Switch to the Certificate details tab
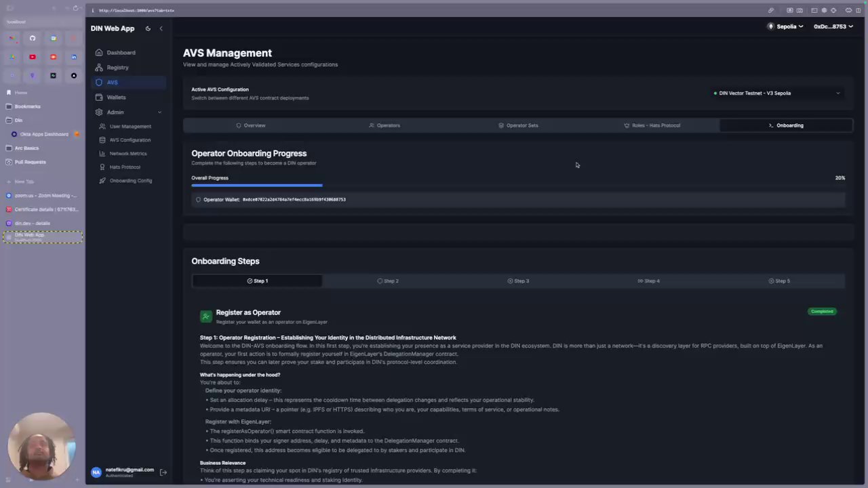Screen dimensions: 868x488 pyautogui.click(x=43, y=209)
